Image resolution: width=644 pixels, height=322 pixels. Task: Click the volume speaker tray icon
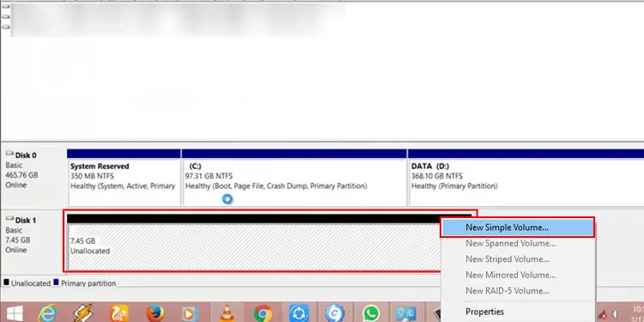[615, 315]
